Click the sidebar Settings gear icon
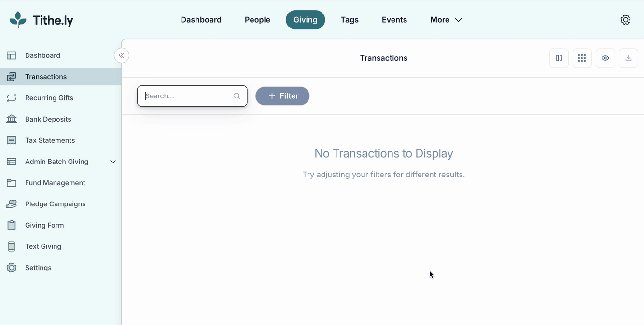 [x=12, y=268]
